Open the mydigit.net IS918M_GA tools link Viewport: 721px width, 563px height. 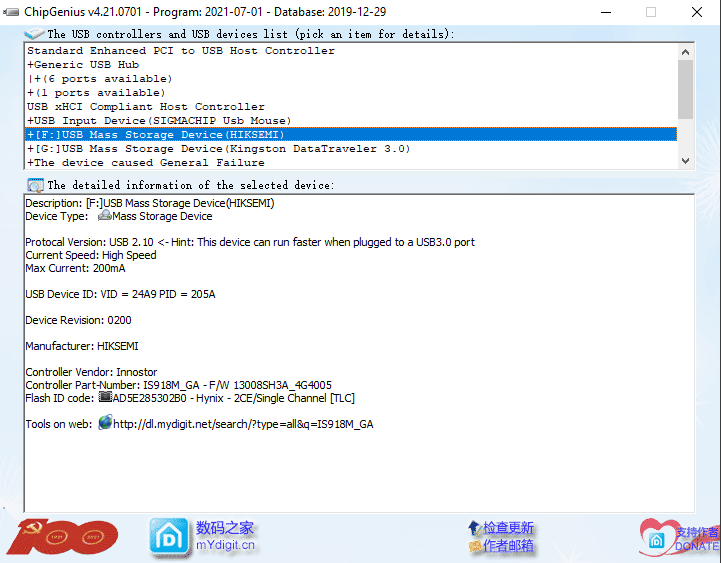(243, 424)
